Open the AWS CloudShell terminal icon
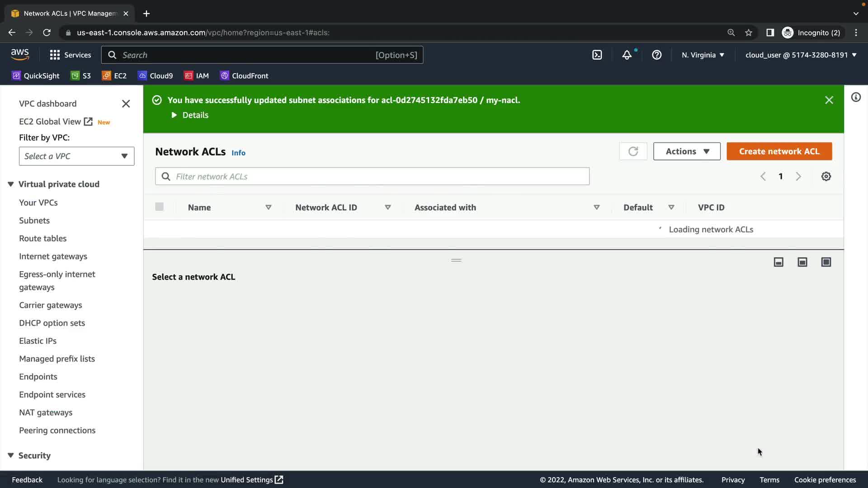This screenshot has height=488, width=868. point(597,55)
